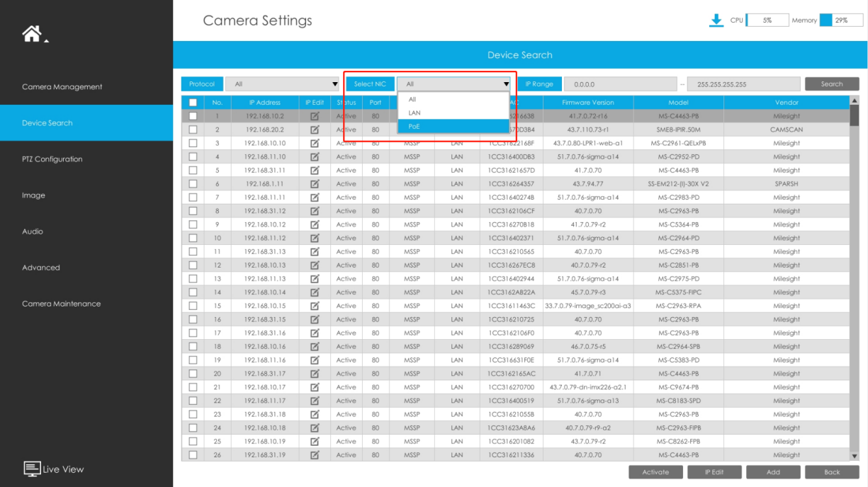Image resolution: width=868 pixels, height=487 pixels.
Task: Open the home menu icon
Action: click(x=33, y=33)
